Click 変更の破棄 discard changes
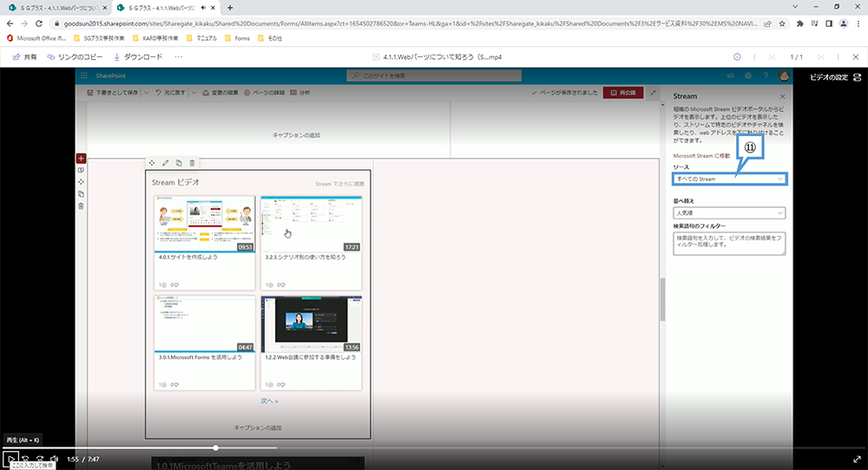This screenshot has width=868, height=470. 220,93
